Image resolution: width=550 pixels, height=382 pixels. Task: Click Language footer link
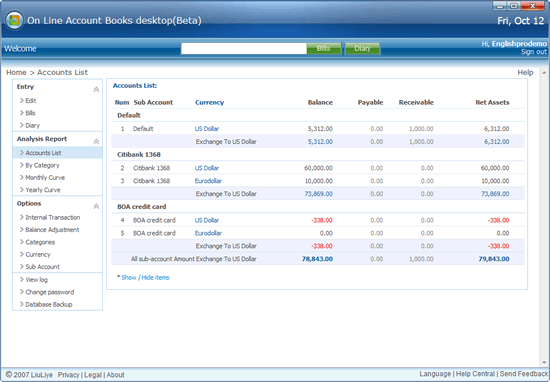[x=435, y=374]
